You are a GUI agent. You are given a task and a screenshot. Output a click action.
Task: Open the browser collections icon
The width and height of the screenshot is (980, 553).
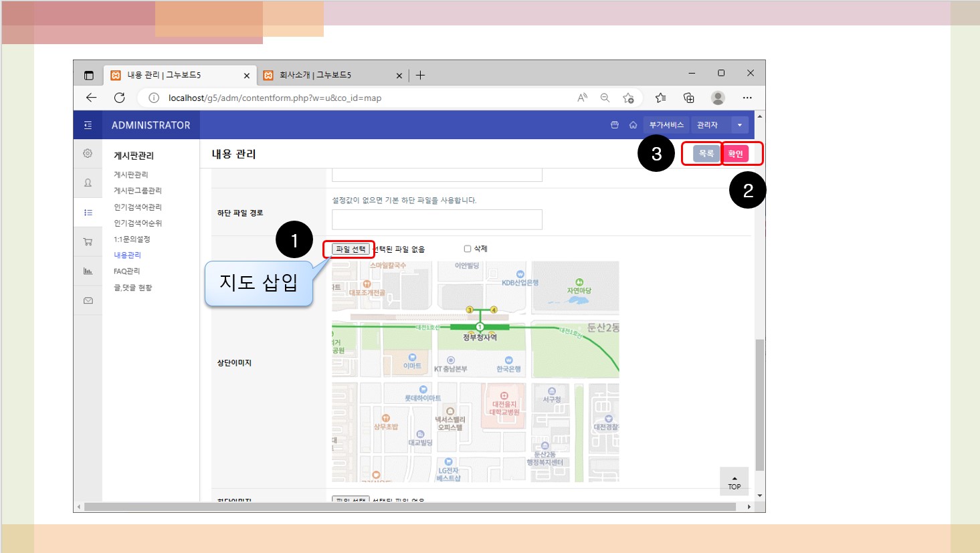[x=689, y=98]
